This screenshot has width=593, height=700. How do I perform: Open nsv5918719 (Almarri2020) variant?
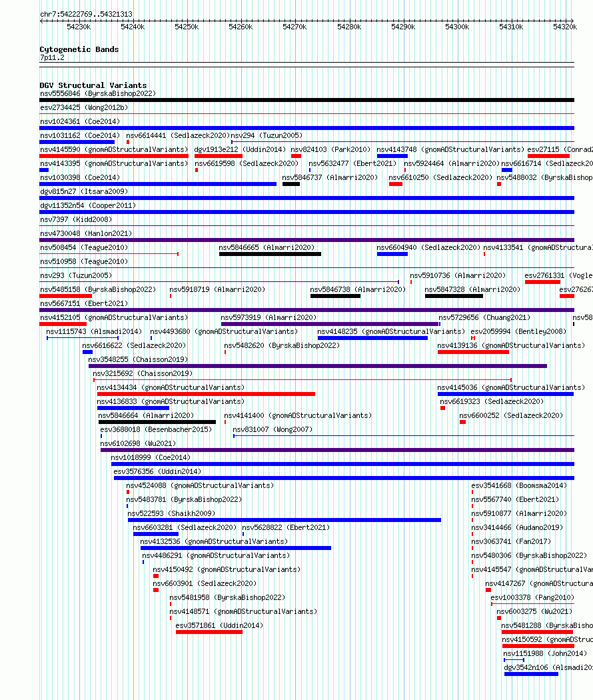pos(217,289)
